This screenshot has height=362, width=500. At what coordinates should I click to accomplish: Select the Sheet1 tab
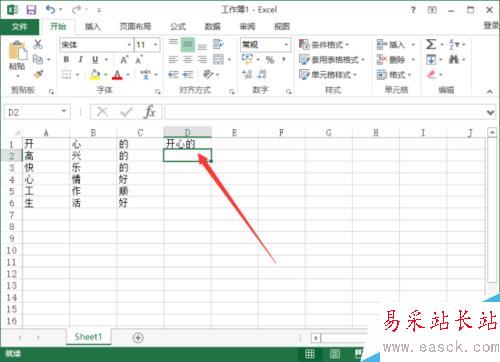pos(88,337)
